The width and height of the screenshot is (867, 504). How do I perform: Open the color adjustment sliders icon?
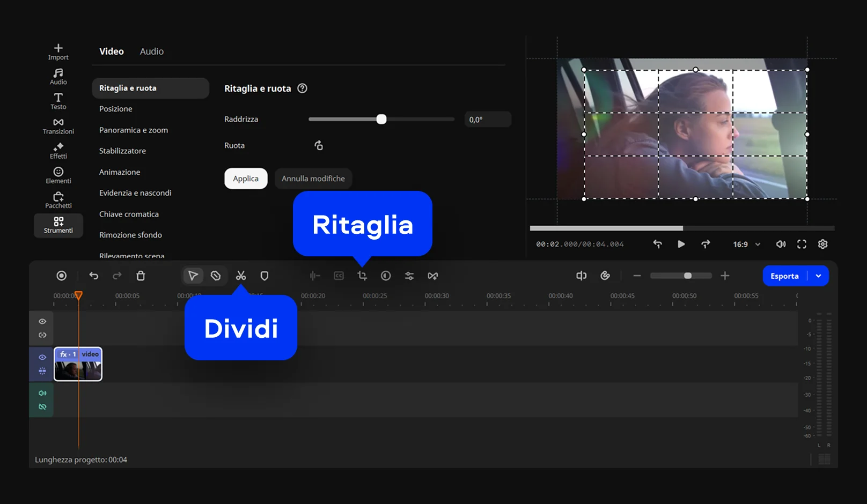409,276
